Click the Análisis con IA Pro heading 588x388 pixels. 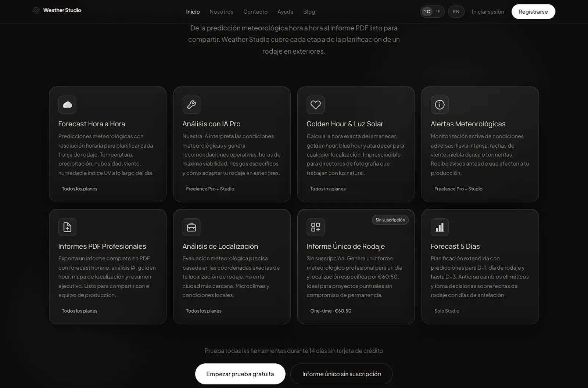point(211,124)
